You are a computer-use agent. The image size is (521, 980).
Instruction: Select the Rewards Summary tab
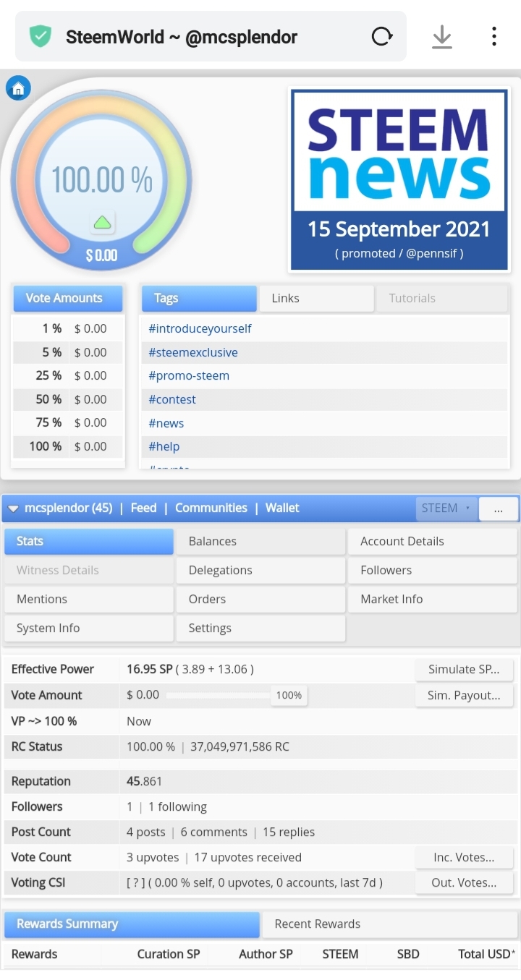tap(132, 924)
